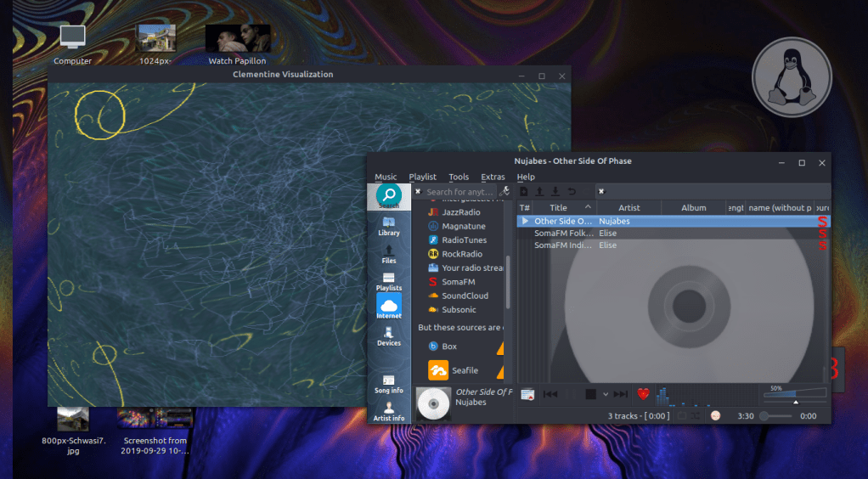This screenshot has width=868, height=479.
Task: Go to the previous track
Action: click(x=550, y=394)
